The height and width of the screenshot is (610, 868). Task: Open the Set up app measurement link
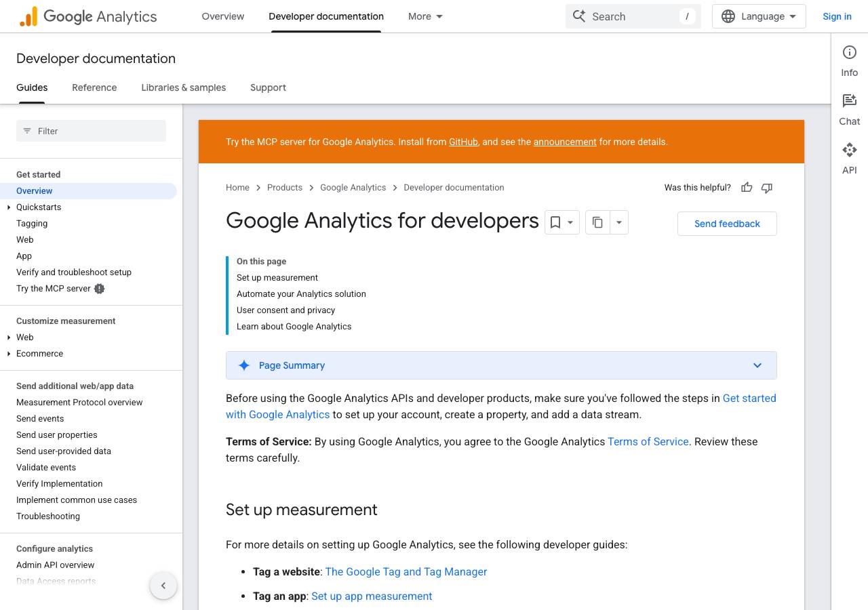372,596
